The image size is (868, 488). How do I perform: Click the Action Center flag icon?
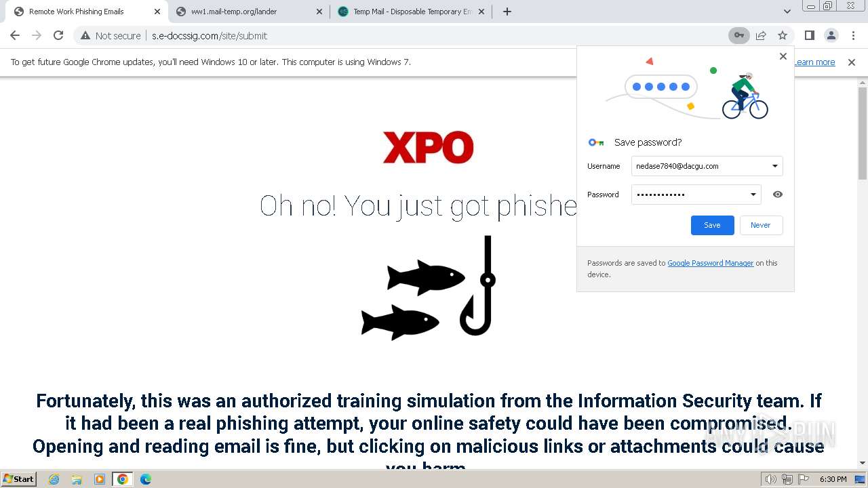click(x=804, y=479)
